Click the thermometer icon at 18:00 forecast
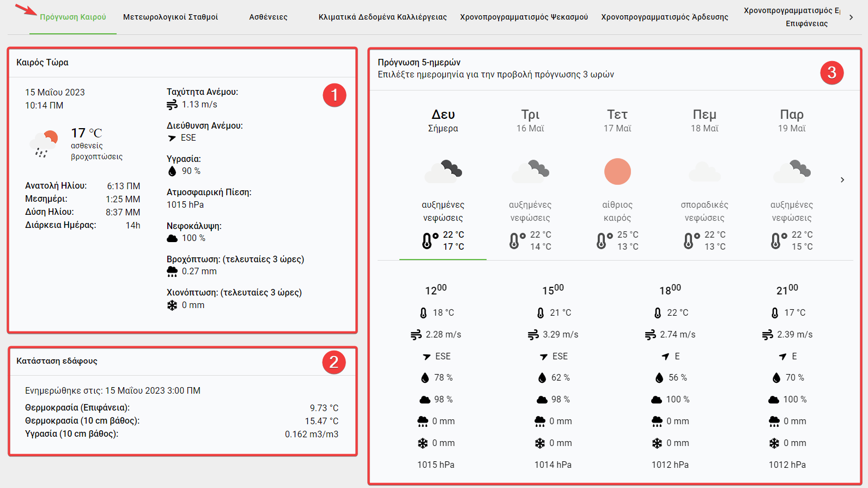The image size is (868, 488). click(658, 313)
